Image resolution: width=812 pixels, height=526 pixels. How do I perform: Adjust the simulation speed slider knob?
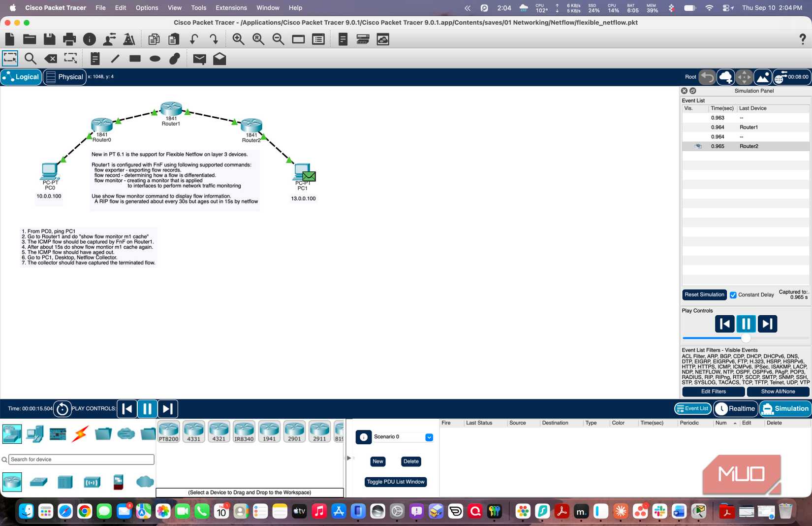click(746, 338)
